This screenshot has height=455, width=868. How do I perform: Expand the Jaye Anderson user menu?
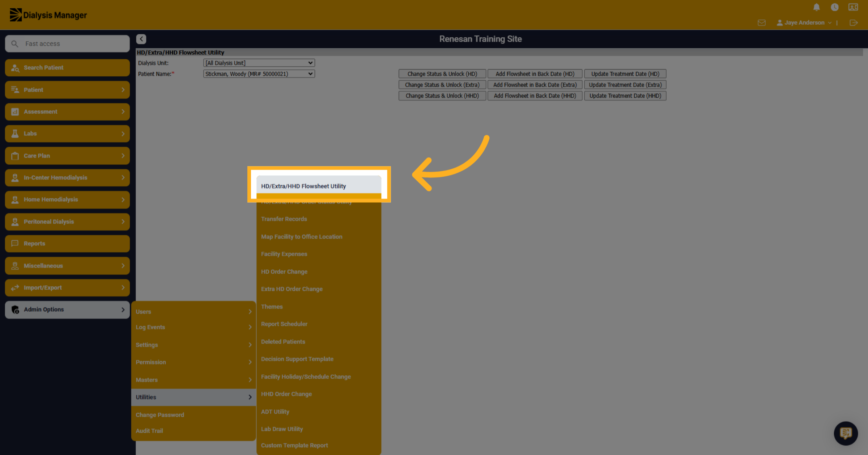pyautogui.click(x=804, y=22)
